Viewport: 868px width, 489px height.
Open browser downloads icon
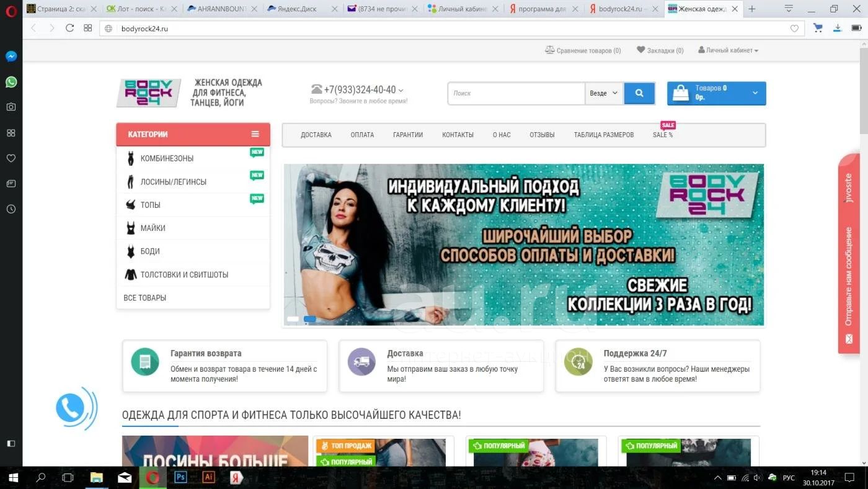pos(837,28)
